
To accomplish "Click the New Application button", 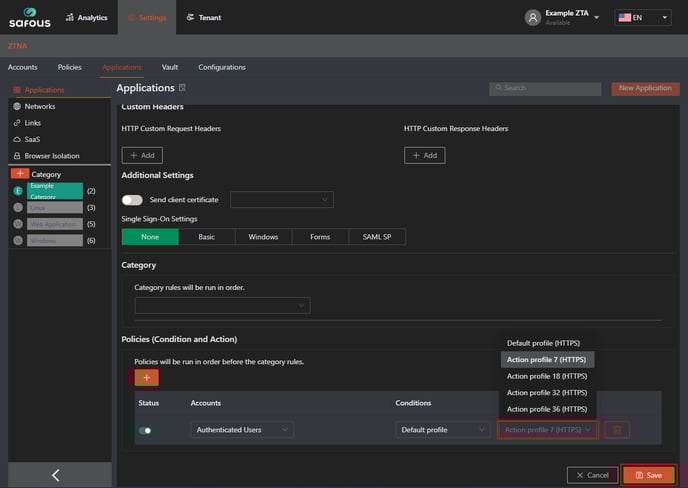I will click(645, 88).
